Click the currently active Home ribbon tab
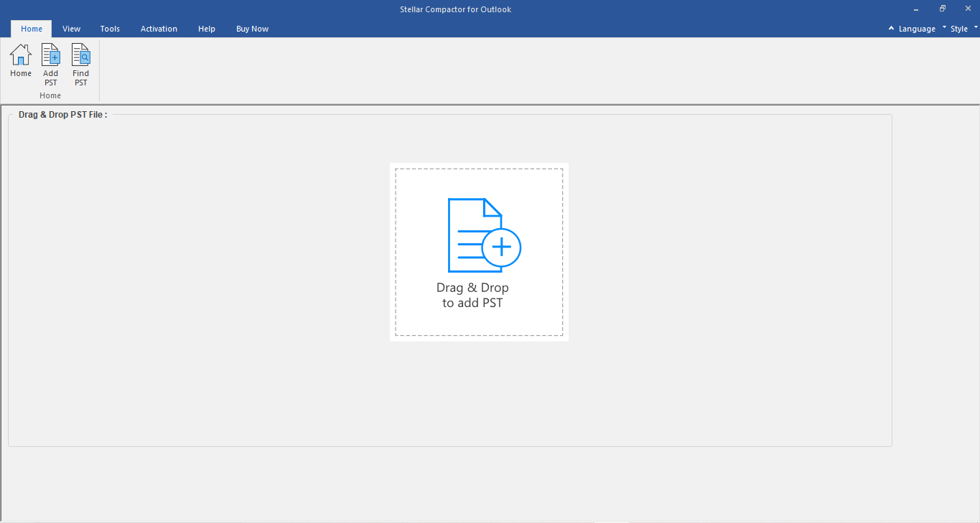 point(31,29)
